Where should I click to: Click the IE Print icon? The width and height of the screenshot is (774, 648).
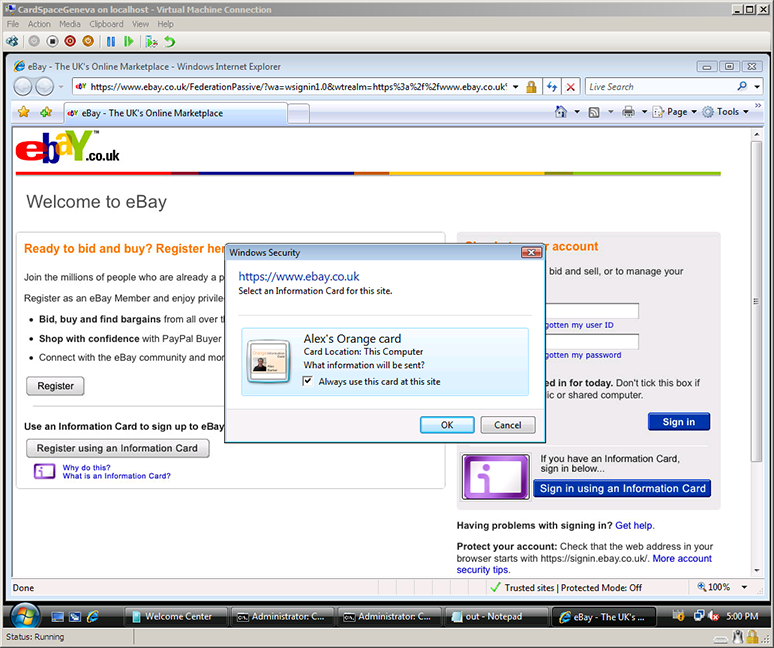click(628, 112)
